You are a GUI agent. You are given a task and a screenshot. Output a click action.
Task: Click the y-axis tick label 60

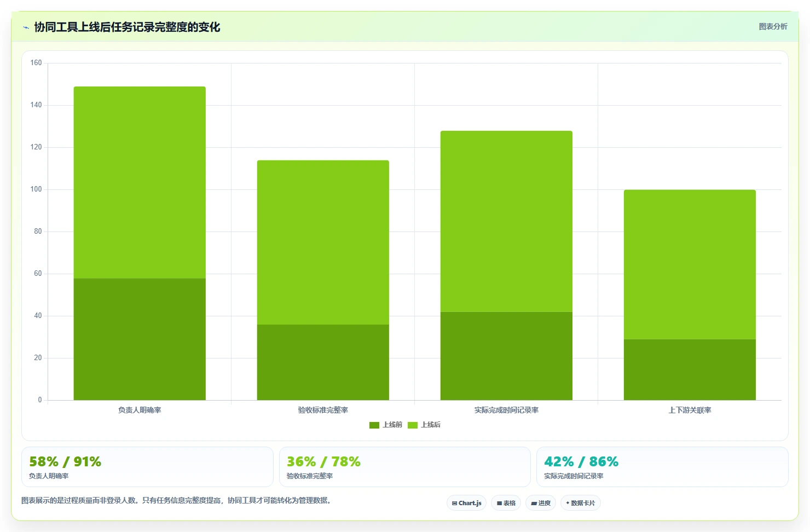click(38, 274)
